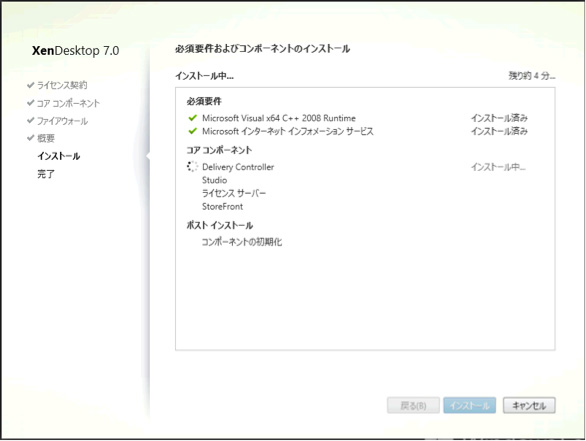Click the blue インストール button
The height and width of the screenshot is (441, 586).
[x=470, y=405]
